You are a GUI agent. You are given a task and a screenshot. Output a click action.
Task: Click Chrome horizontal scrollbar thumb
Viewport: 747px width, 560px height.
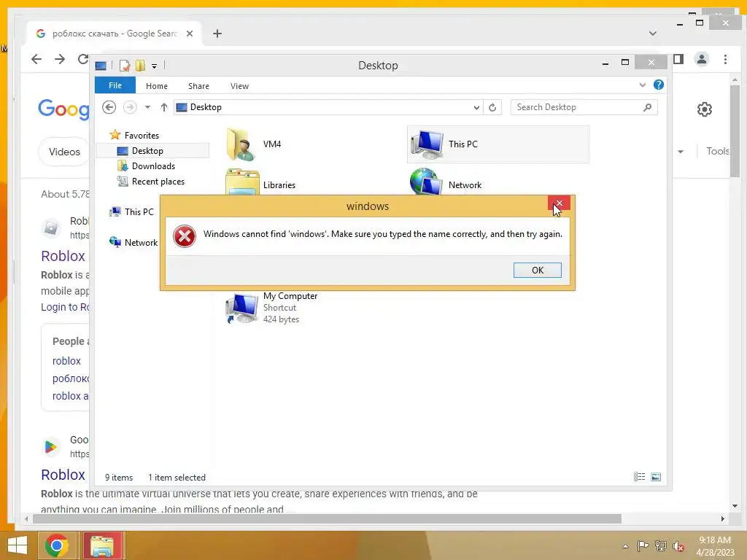click(x=327, y=518)
